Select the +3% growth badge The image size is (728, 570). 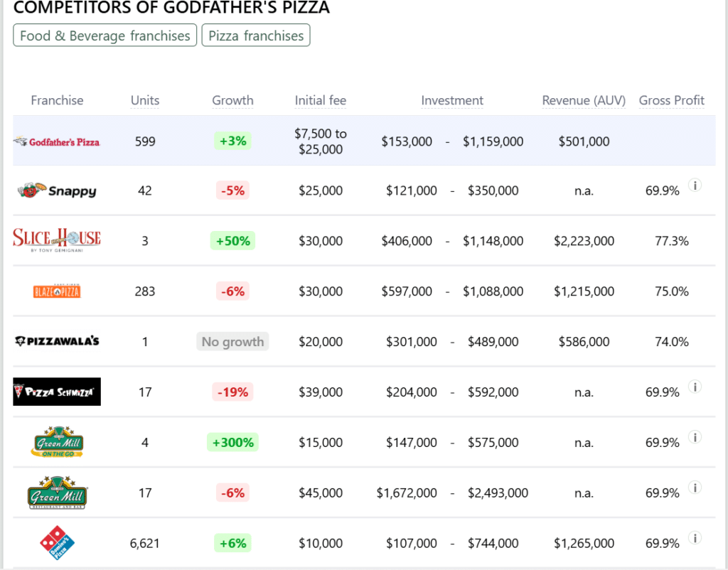point(232,141)
